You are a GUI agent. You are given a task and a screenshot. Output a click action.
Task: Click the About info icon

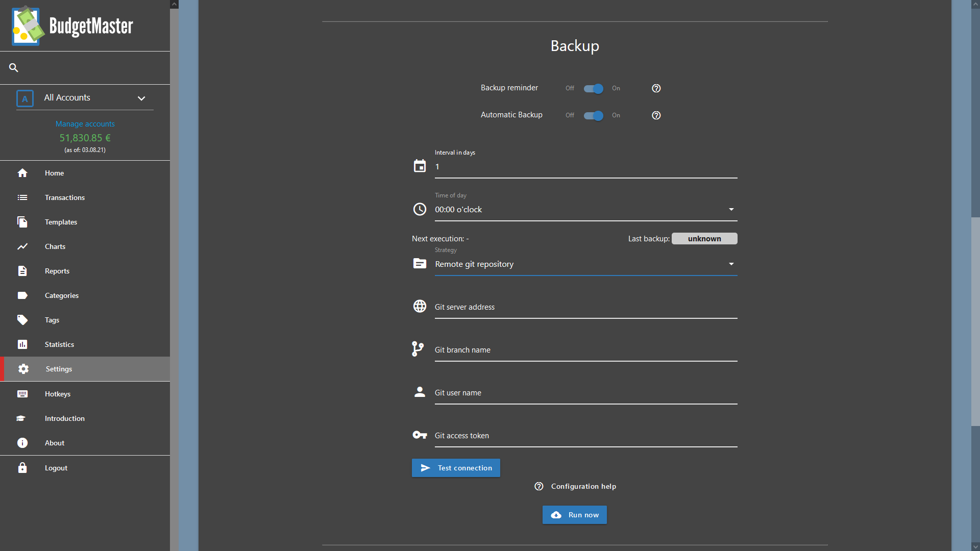tap(22, 443)
